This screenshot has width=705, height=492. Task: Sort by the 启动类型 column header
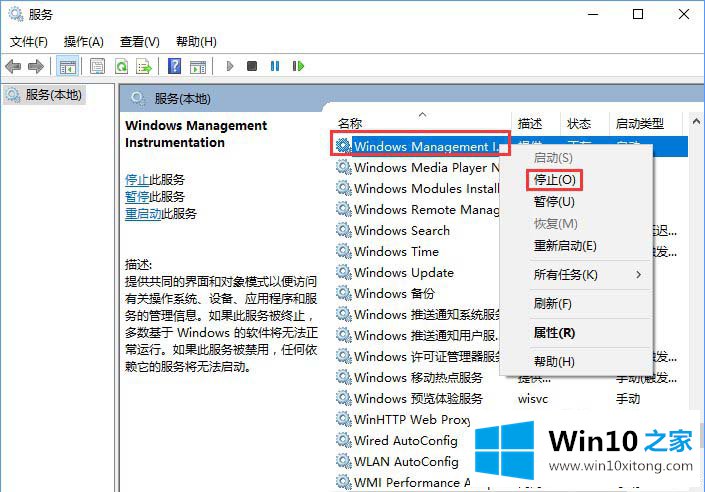point(639,123)
